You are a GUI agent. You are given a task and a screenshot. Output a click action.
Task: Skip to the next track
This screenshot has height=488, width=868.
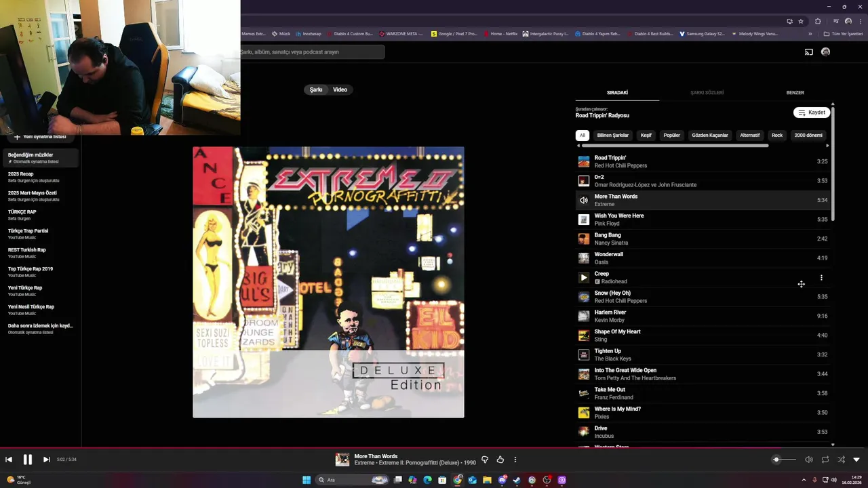tap(46, 460)
